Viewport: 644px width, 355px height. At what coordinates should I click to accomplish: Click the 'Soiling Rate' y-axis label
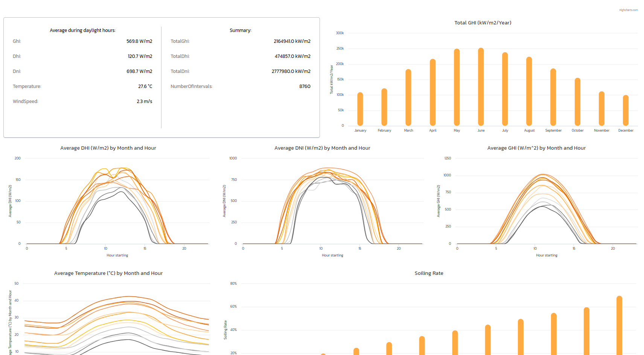coord(225,330)
